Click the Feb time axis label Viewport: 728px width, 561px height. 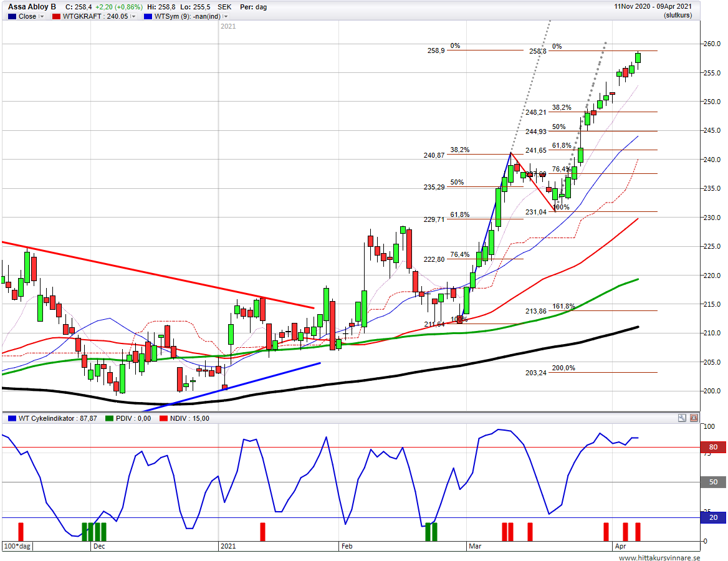pos(347,546)
